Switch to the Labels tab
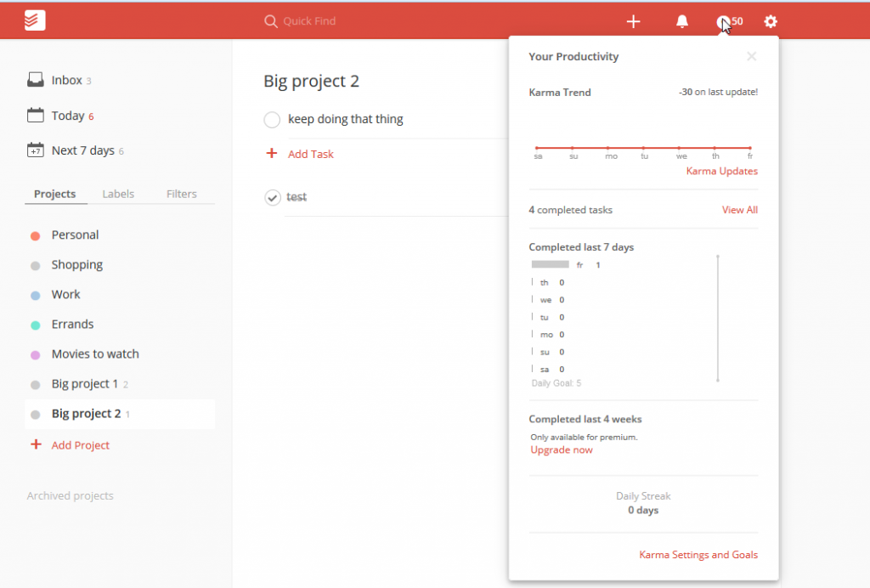 [118, 194]
